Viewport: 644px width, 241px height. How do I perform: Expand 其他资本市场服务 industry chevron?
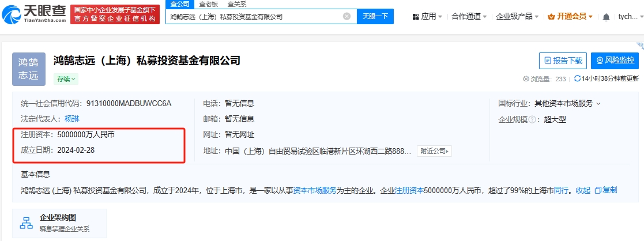click(598, 104)
